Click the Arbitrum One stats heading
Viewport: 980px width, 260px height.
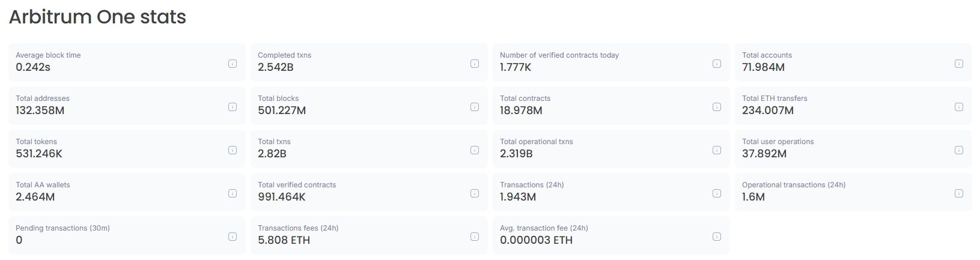coord(97,17)
